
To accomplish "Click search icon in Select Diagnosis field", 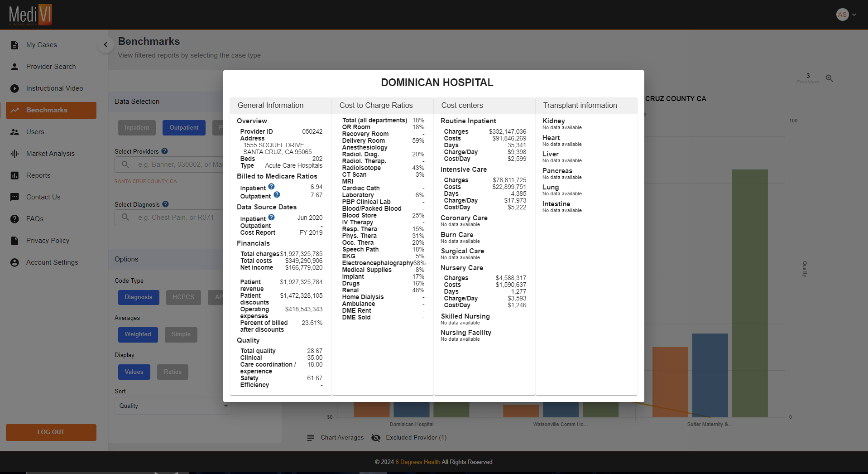I will pos(125,218).
